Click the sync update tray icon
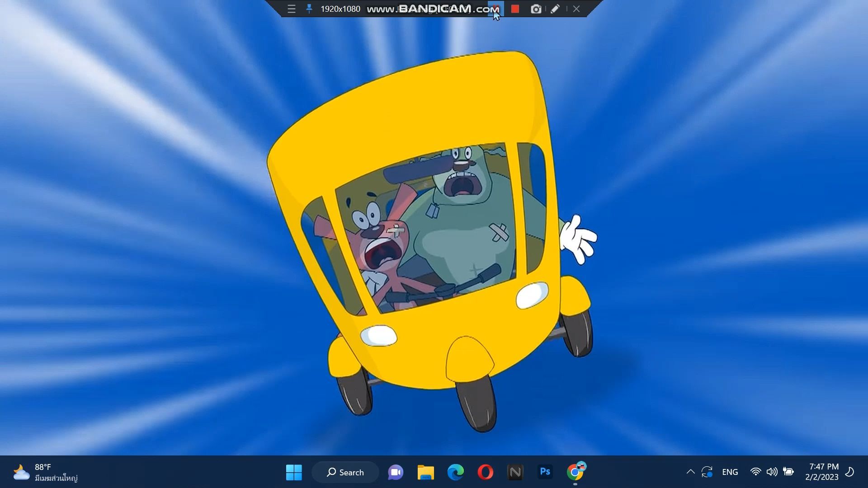The width and height of the screenshot is (868, 488). pyautogui.click(x=707, y=472)
